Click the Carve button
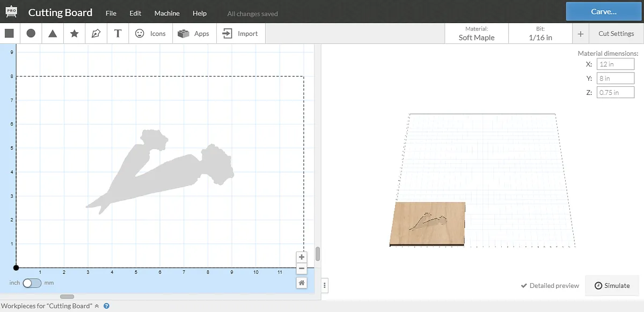 [x=603, y=11]
